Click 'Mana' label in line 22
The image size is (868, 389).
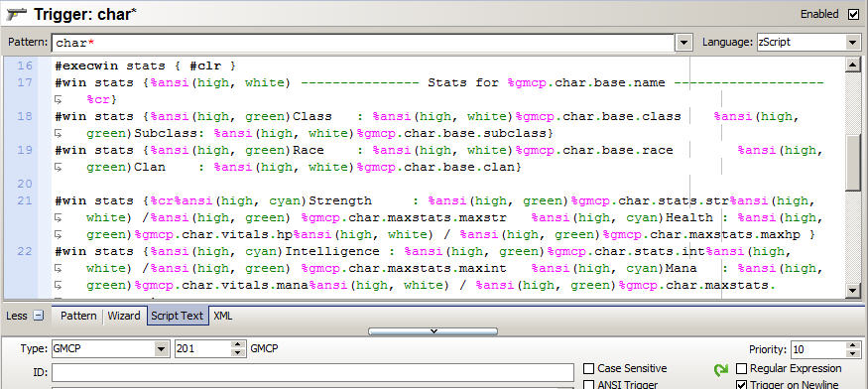click(681, 268)
